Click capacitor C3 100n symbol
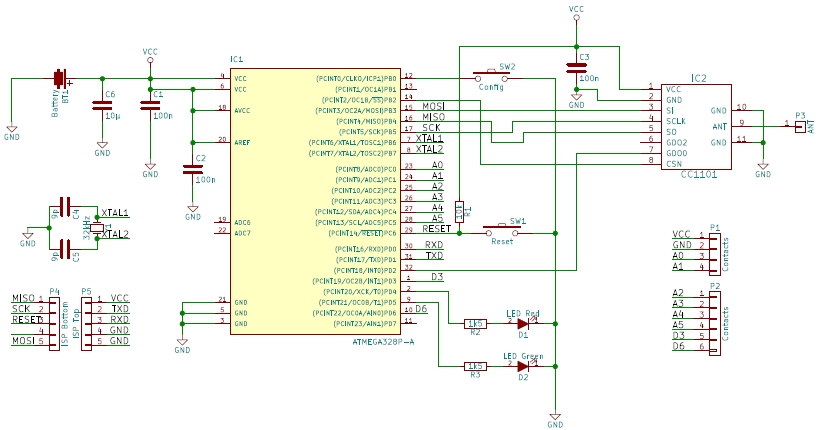Image resolution: width=821 pixels, height=430 pixels. (x=576, y=68)
